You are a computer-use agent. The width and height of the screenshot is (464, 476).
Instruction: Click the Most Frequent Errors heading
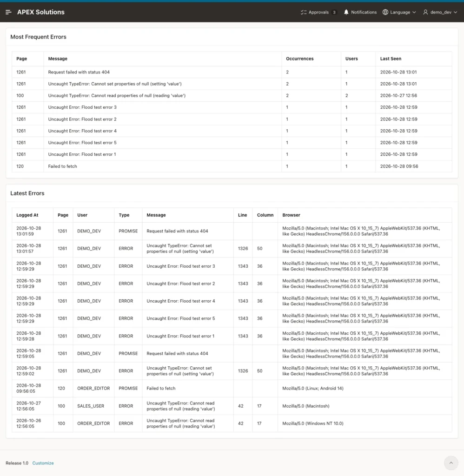pos(38,37)
